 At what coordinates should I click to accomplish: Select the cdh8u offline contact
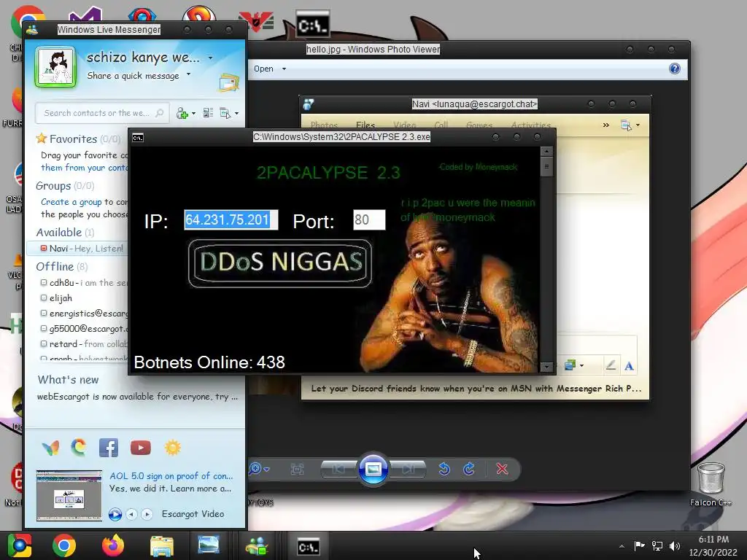83,283
